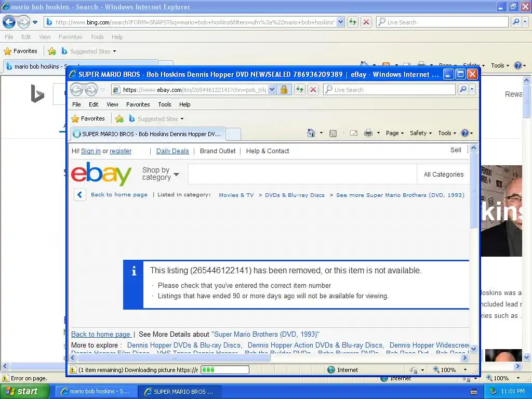Focus the eBay window Live Search field
The height and width of the screenshot is (399, 532).
pyautogui.click(x=390, y=89)
